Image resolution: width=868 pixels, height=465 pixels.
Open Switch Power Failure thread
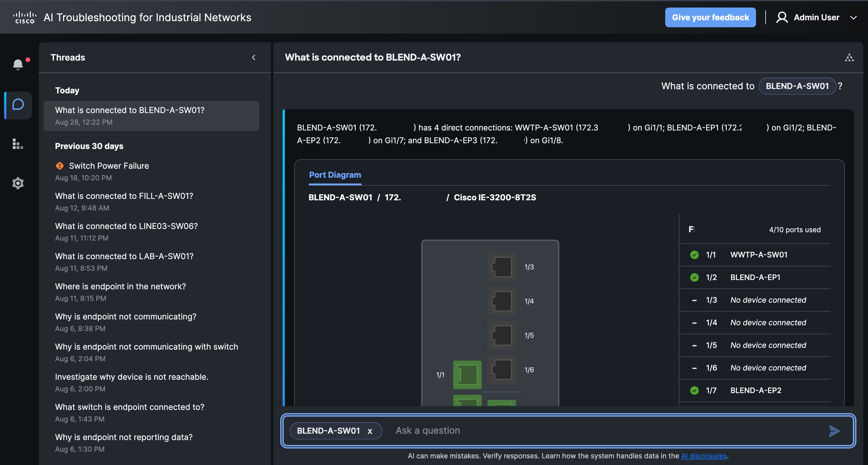[151, 171]
